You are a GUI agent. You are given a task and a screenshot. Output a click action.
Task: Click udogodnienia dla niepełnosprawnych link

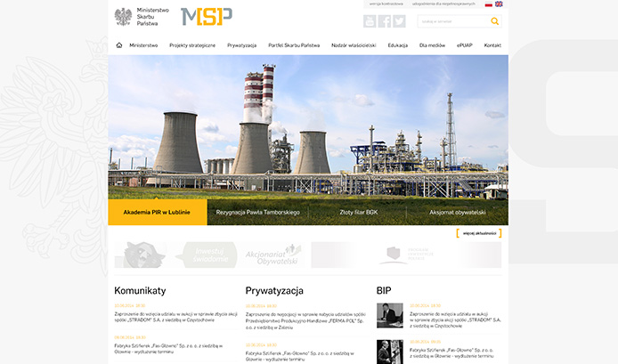(x=443, y=4)
